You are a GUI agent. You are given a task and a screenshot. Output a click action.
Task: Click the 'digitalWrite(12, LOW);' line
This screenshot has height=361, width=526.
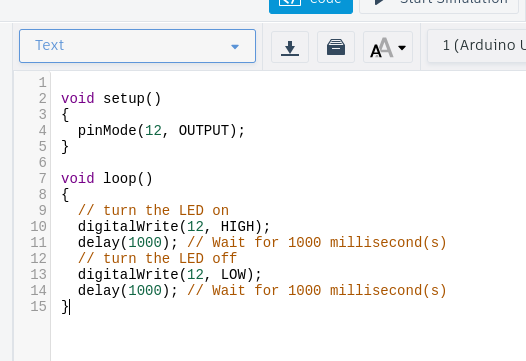pos(170,274)
